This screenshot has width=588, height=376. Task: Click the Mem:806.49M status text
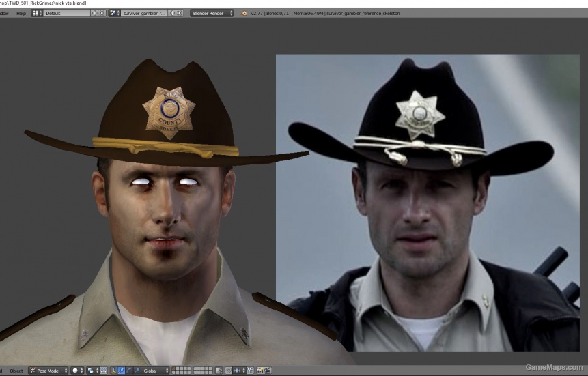(309, 13)
